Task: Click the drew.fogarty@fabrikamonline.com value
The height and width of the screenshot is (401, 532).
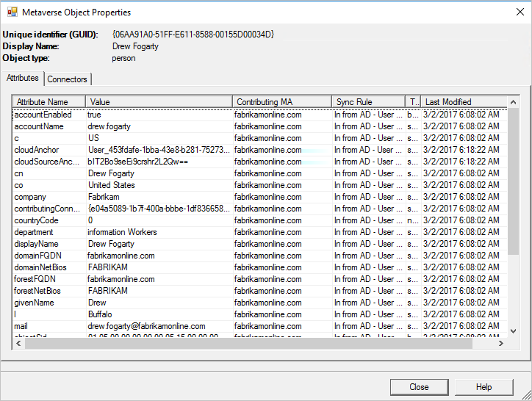Action: tap(146, 326)
